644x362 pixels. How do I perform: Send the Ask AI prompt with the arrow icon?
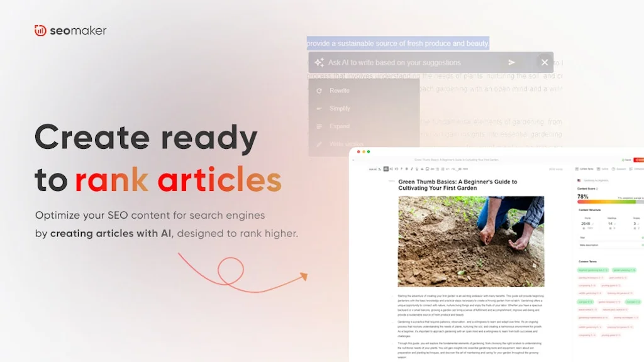[x=511, y=62]
